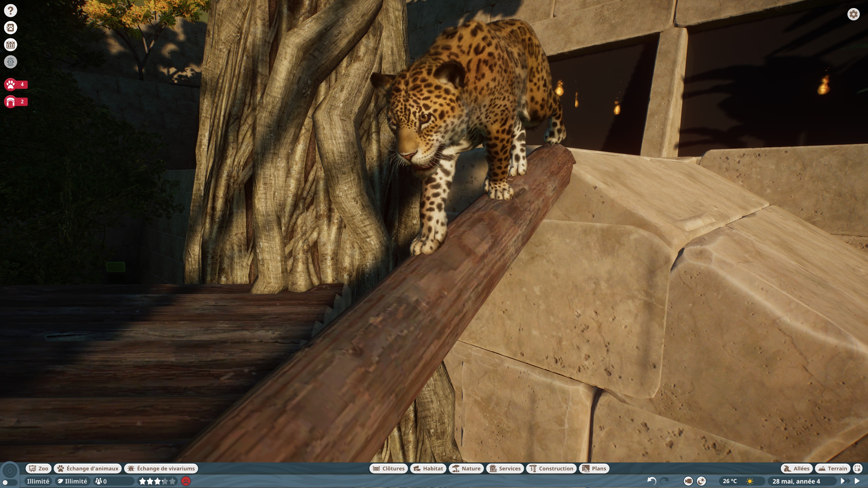Open the Allées path tool
This screenshot has width=868, height=488.
click(796, 468)
